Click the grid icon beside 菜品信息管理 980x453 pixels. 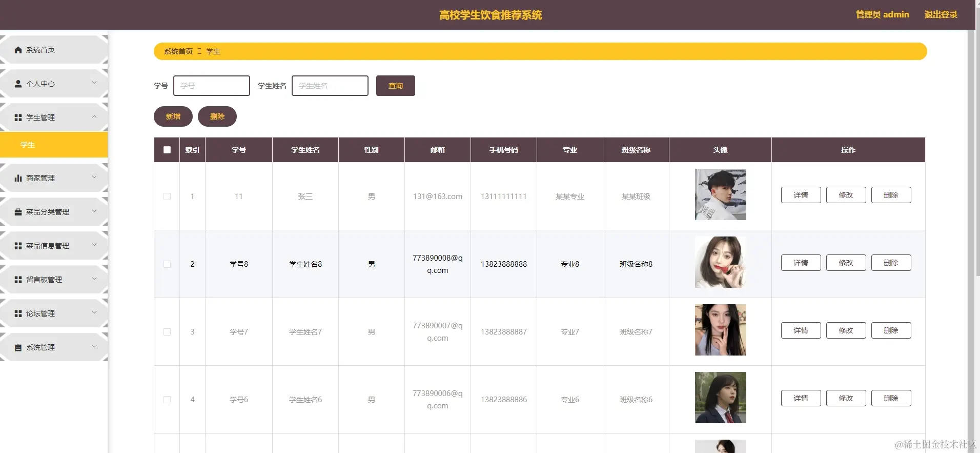[18, 246]
